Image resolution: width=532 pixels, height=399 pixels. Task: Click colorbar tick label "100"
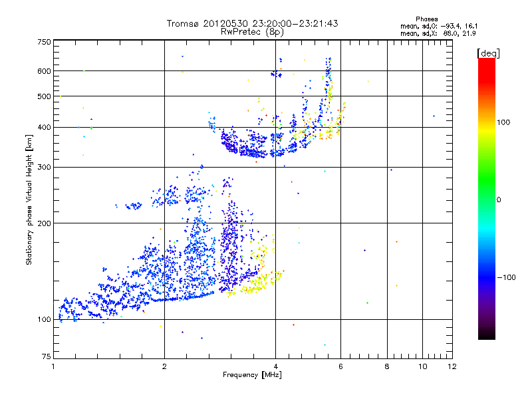click(503, 122)
